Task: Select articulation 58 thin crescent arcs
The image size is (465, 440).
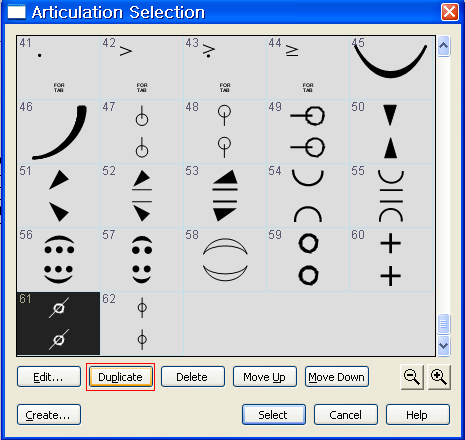Action: [225, 260]
